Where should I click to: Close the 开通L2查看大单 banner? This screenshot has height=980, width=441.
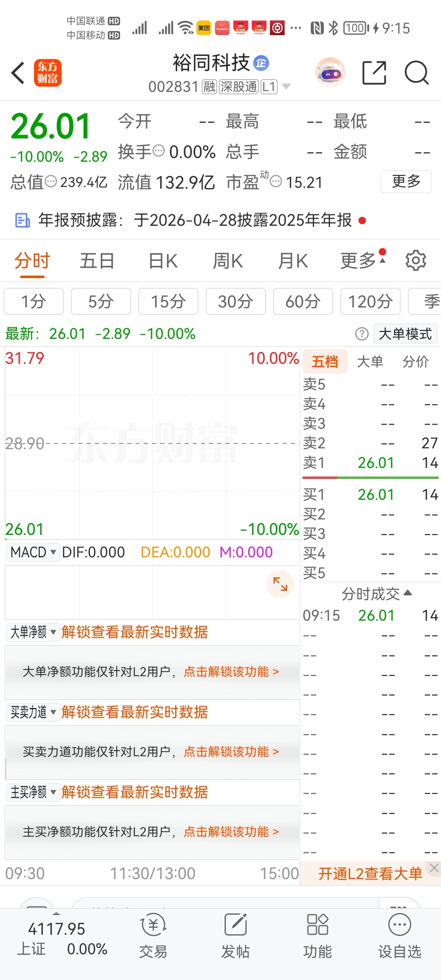434,869
